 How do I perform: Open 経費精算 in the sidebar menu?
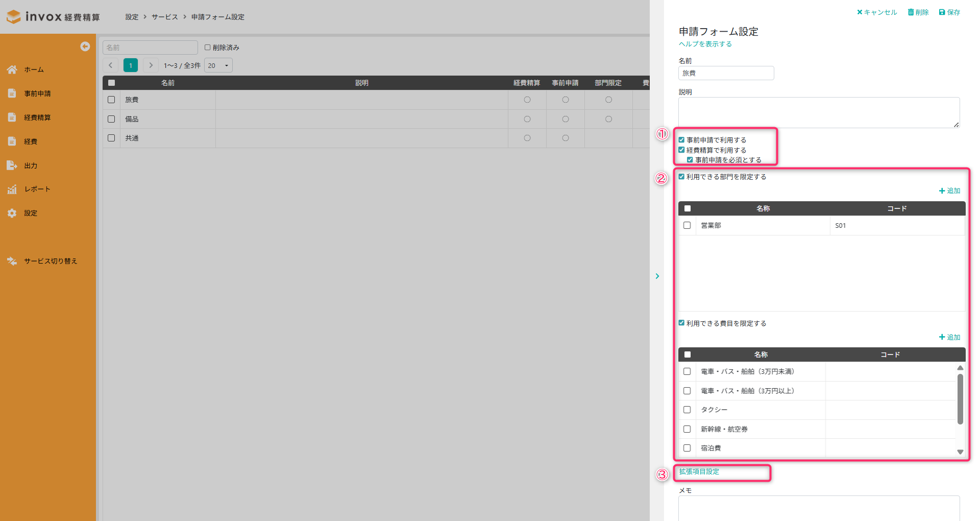point(37,117)
